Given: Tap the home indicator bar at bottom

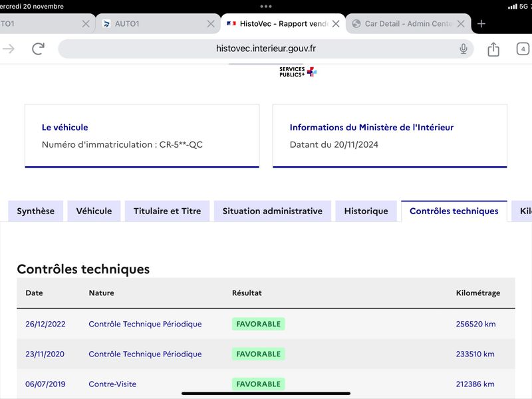Looking at the screenshot, I should tap(265, 394).
